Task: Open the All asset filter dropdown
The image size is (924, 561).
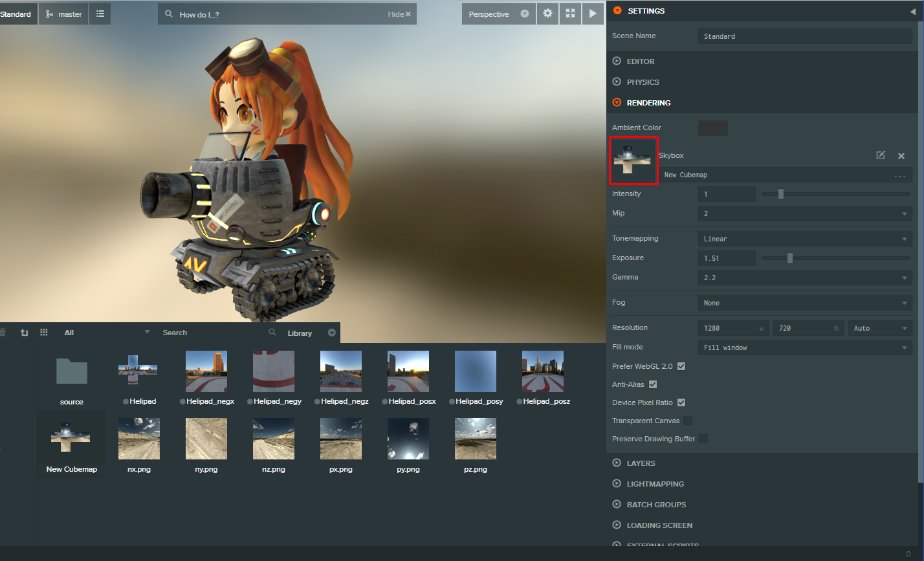Action: click(107, 333)
